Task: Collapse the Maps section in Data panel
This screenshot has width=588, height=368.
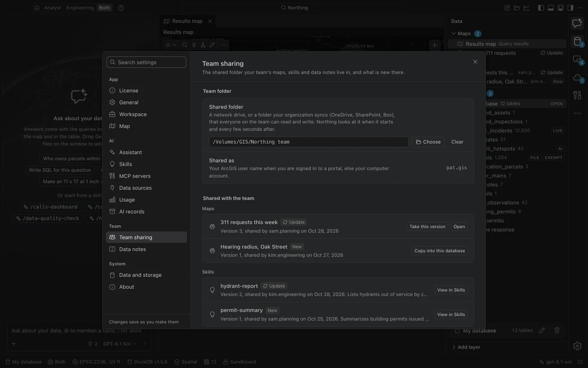Action: click(454, 34)
